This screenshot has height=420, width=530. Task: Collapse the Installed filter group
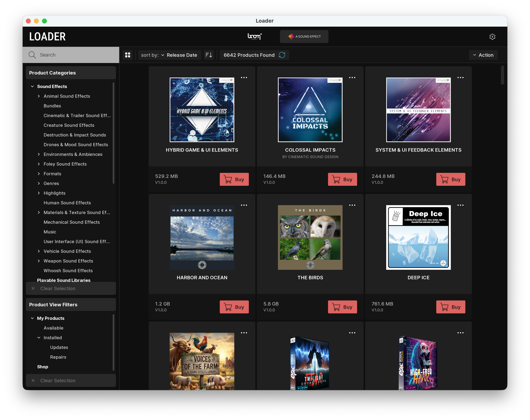tap(39, 338)
